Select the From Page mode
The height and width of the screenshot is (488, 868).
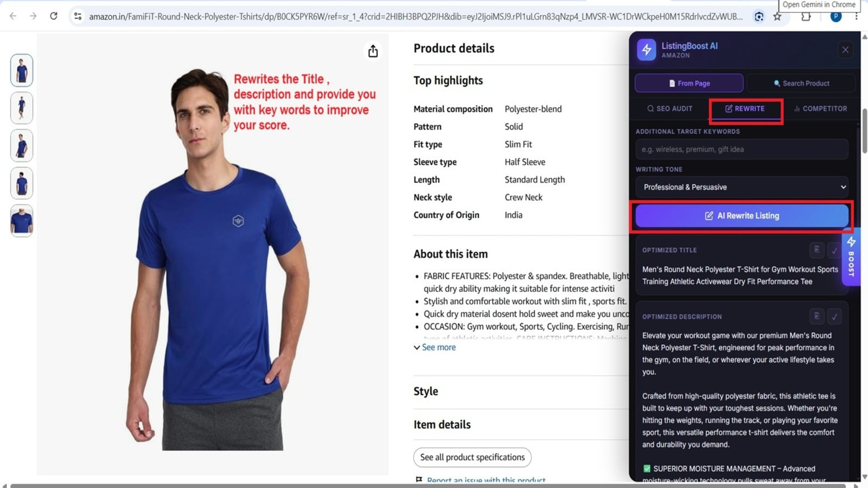[689, 84]
